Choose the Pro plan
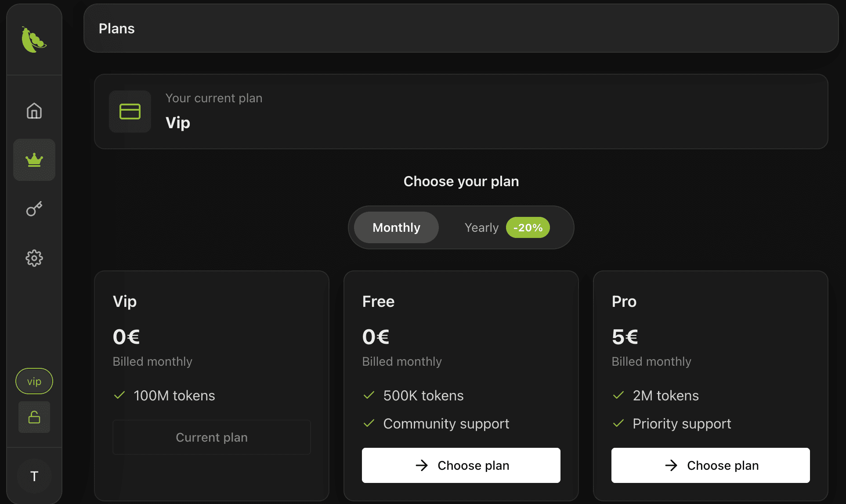Image resolution: width=846 pixels, height=504 pixels. [710, 465]
